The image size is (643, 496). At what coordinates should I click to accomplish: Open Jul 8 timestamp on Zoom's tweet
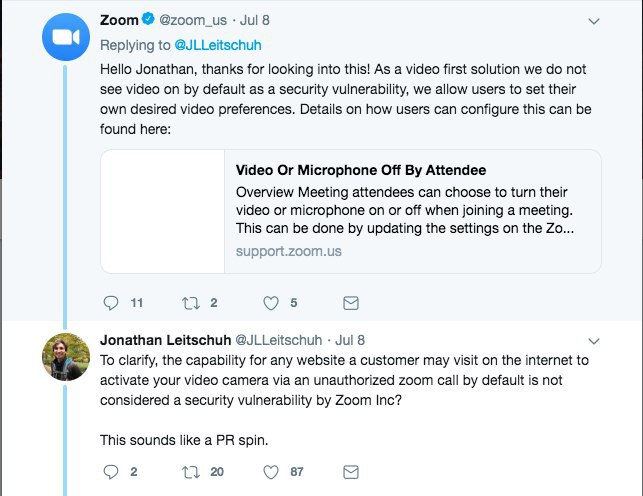tap(255, 20)
